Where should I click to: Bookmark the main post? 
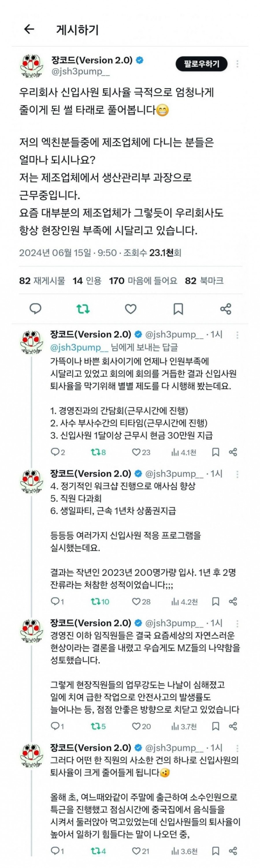178,309
